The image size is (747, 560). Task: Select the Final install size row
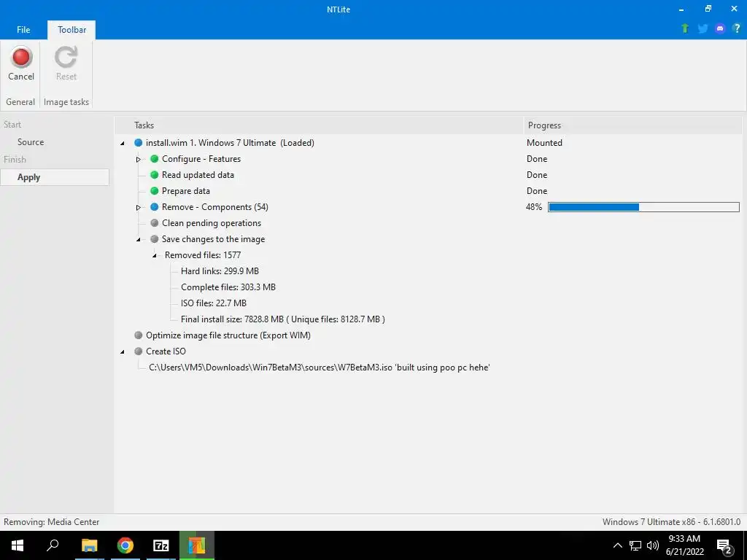click(x=282, y=319)
